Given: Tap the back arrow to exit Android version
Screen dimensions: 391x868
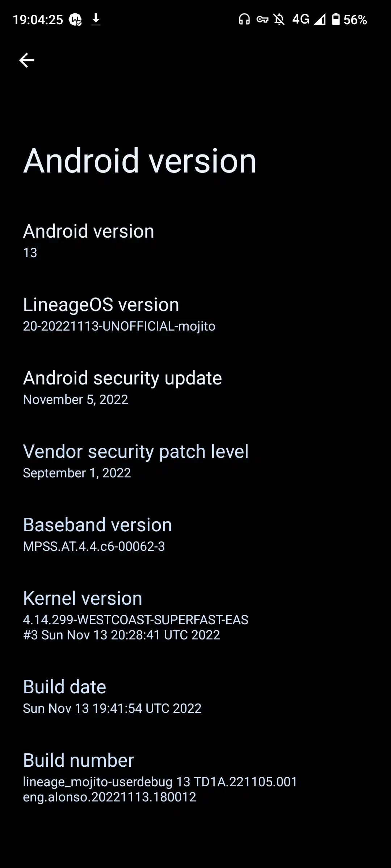Looking at the screenshot, I should click(x=27, y=60).
